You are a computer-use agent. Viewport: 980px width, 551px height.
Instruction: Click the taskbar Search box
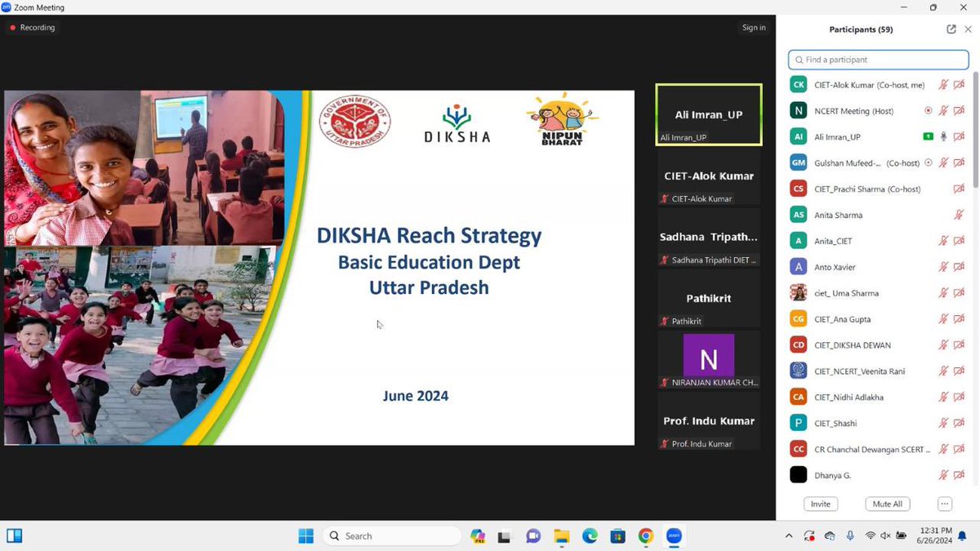pyautogui.click(x=392, y=536)
